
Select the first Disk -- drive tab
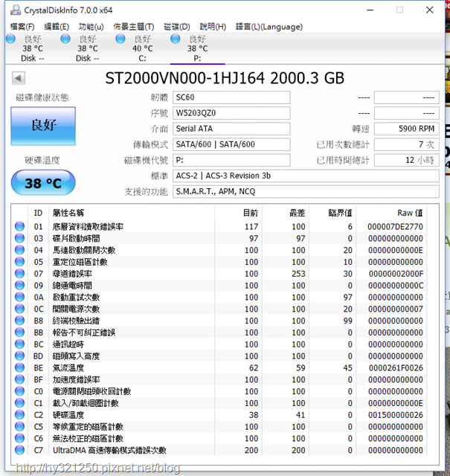pos(28,48)
